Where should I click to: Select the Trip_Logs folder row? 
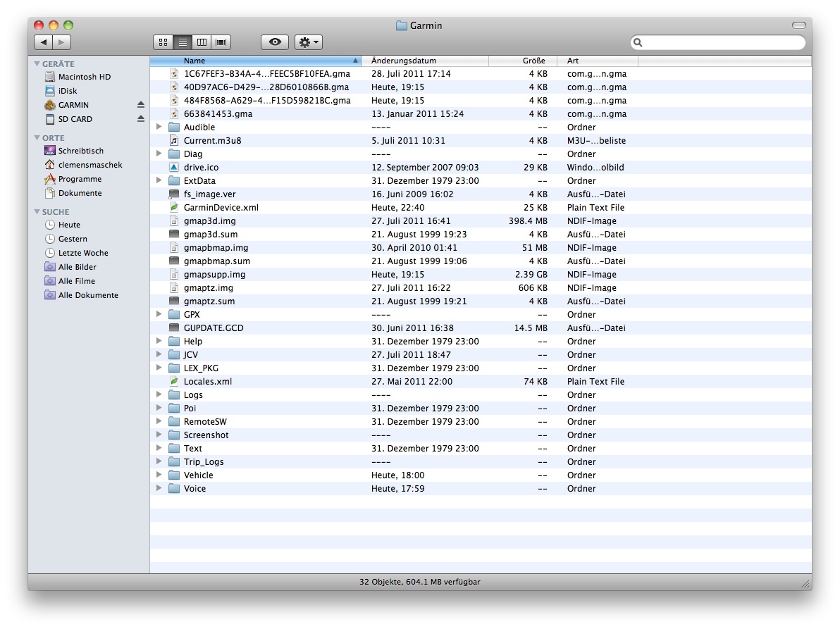[x=481, y=461]
